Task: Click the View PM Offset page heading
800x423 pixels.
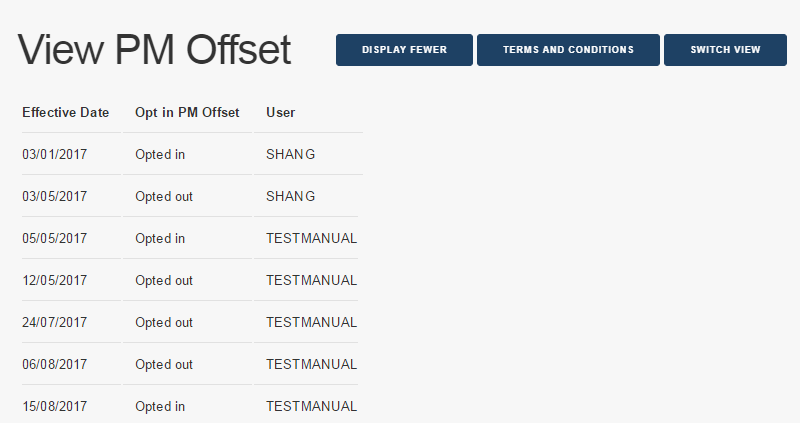Action: tap(155, 50)
